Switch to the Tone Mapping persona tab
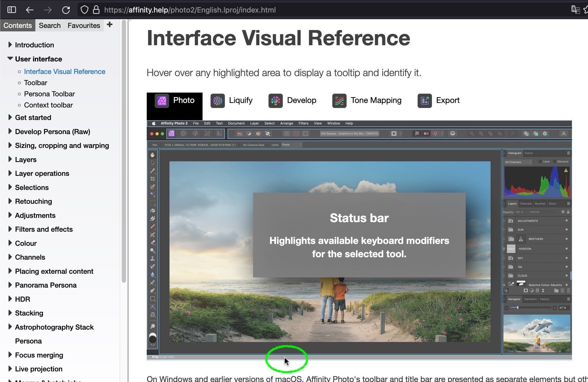 pos(367,101)
